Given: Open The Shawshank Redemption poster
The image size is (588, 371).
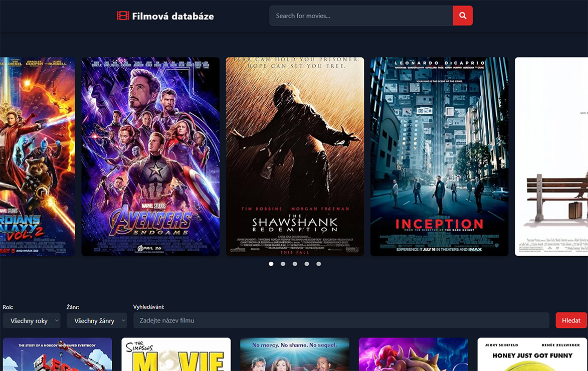Looking at the screenshot, I should pyautogui.click(x=294, y=155).
